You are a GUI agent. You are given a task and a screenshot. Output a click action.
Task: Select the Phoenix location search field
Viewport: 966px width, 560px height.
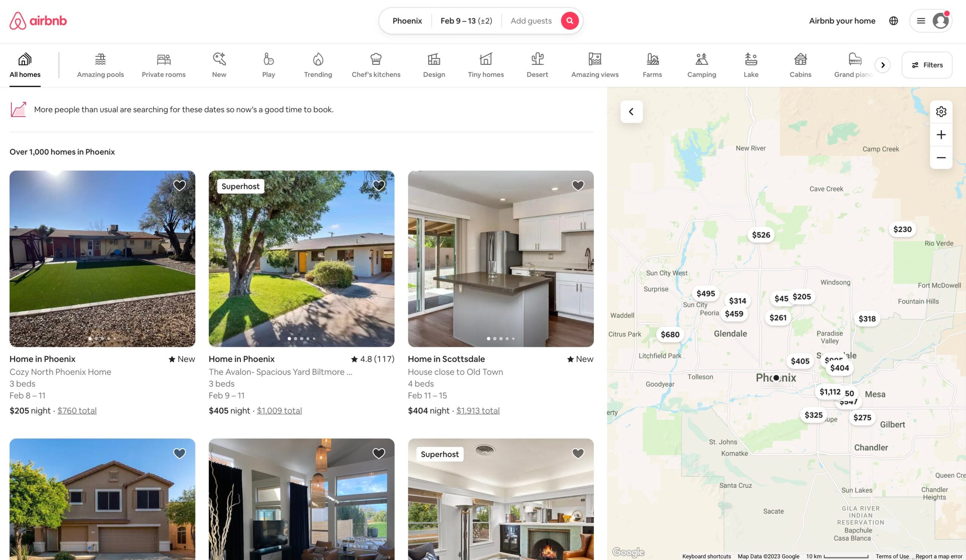coord(407,20)
